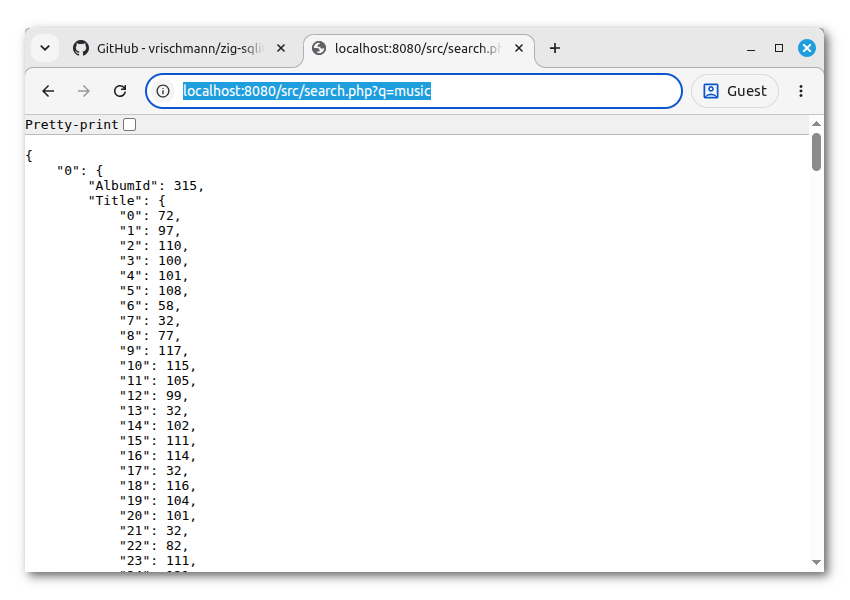The width and height of the screenshot is (850, 600).
Task: Click the "14": 102 entry
Action: [157, 426]
